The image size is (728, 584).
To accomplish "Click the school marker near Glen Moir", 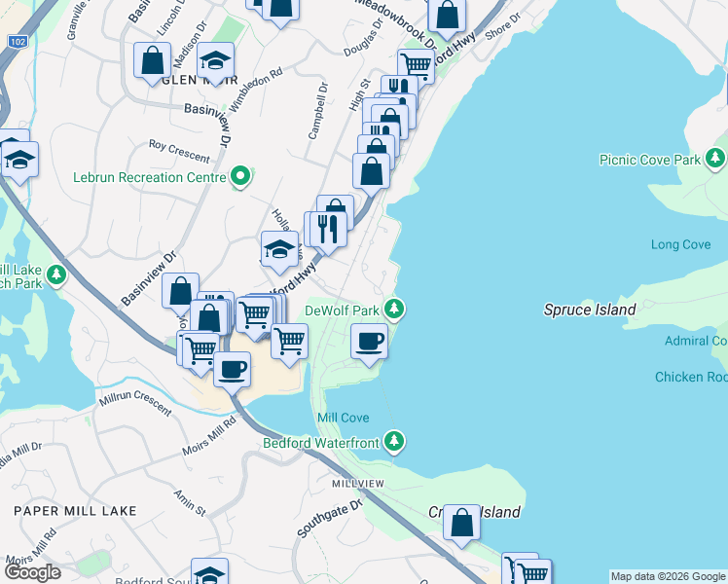I will click(215, 63).
